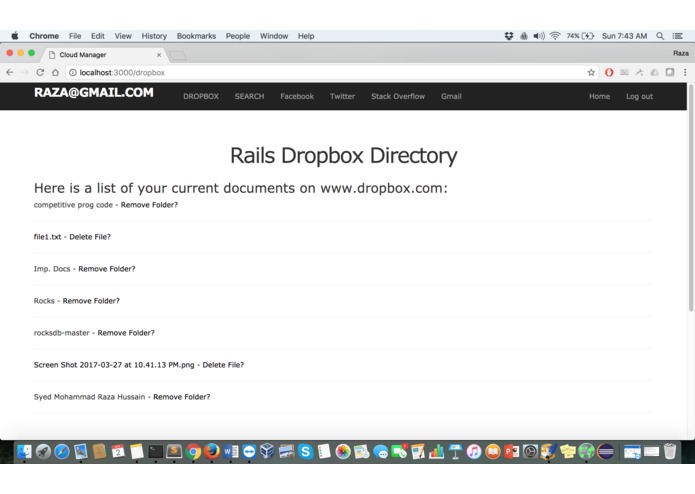Screen dimensions: 695x494
Task: Open a new tab next to Cloud Manager
Action: (x=178, y=55)
